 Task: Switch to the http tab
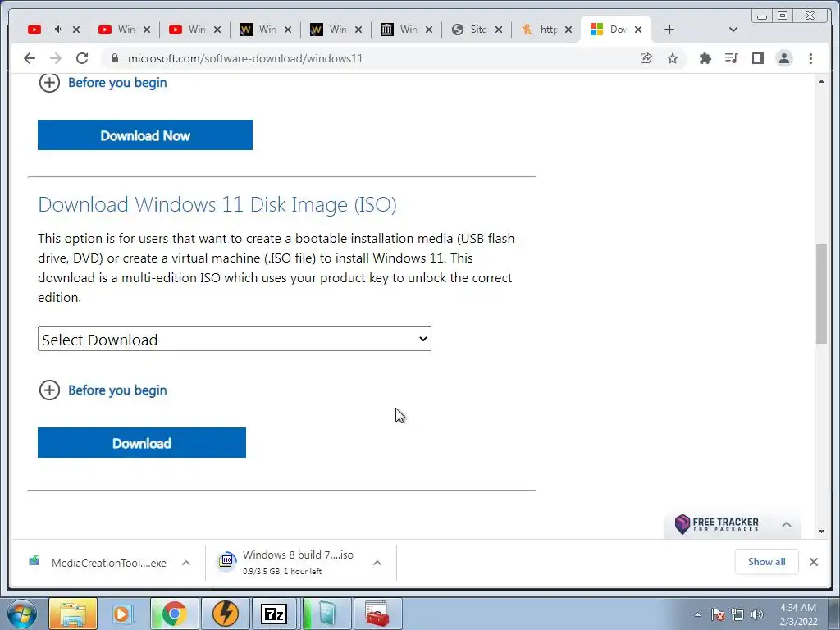tap(540, 30)
